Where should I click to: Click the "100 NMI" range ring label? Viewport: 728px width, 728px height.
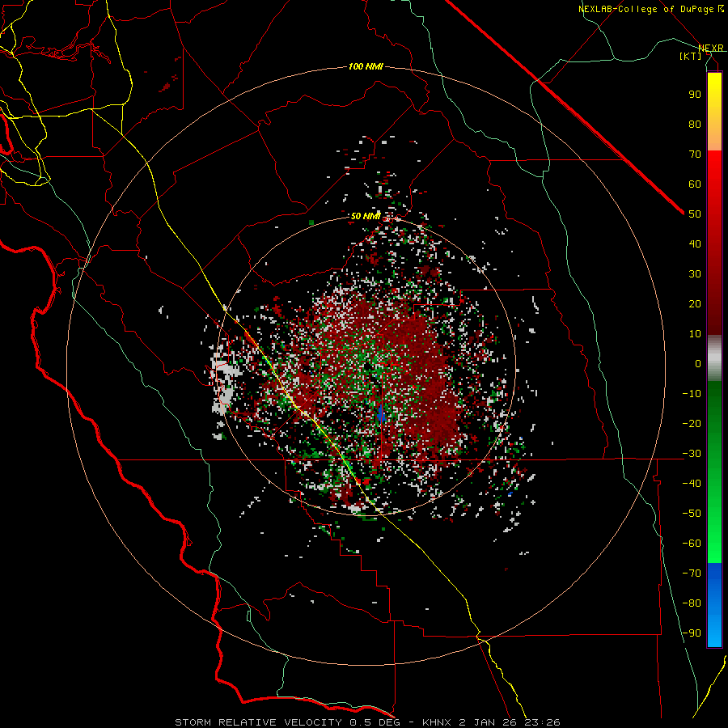[366, 67]
